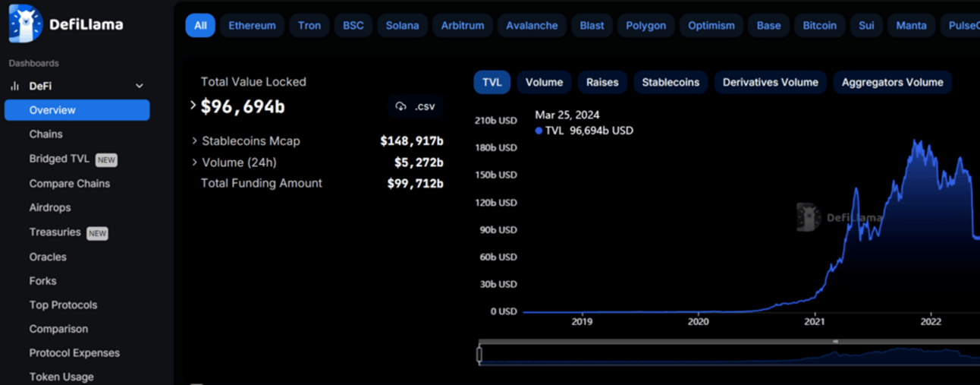The width and height of the screenshot is (980, 385).
Task: Open the Treasuries page
Action: [55, 232]
